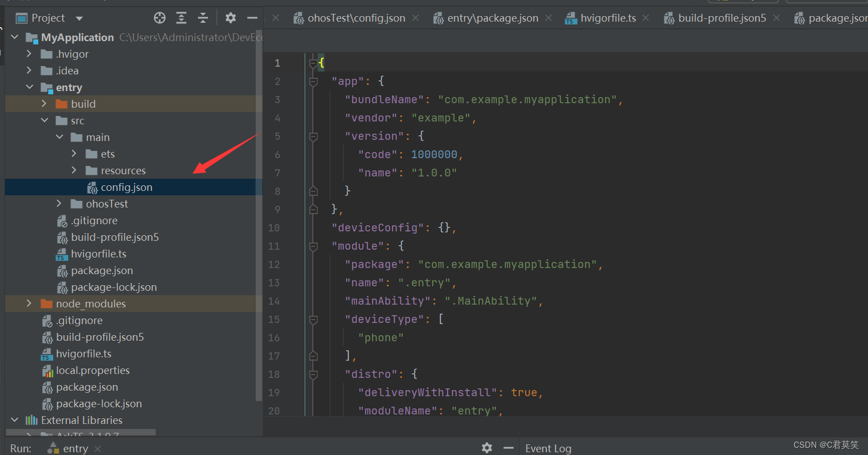
Task: Expand the .idea folder
Action: coord(29,70)
